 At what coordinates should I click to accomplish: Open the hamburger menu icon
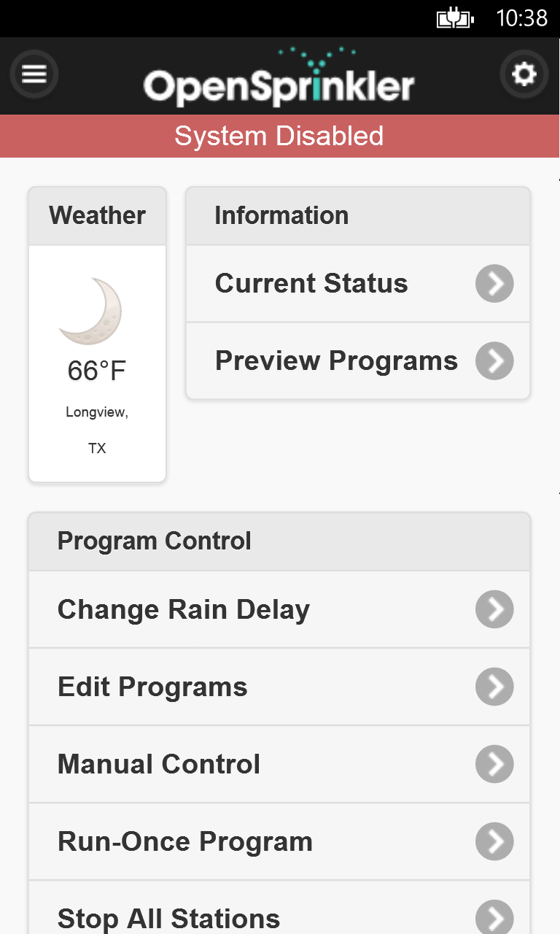[x=34, y=74]
